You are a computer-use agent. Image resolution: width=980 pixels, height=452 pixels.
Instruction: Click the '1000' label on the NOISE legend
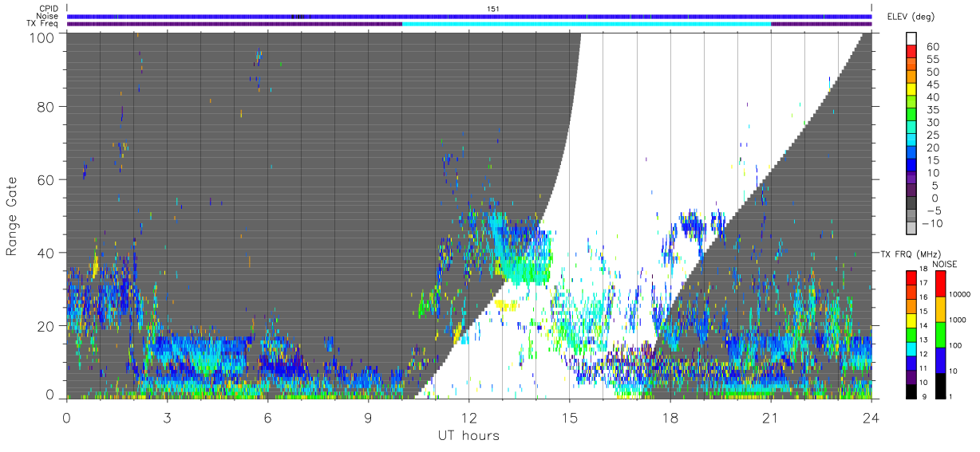pyautogui.click(x=958, y=320)
